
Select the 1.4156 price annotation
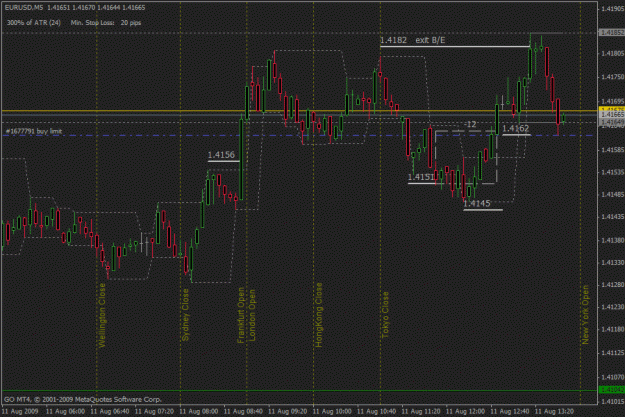221,155
